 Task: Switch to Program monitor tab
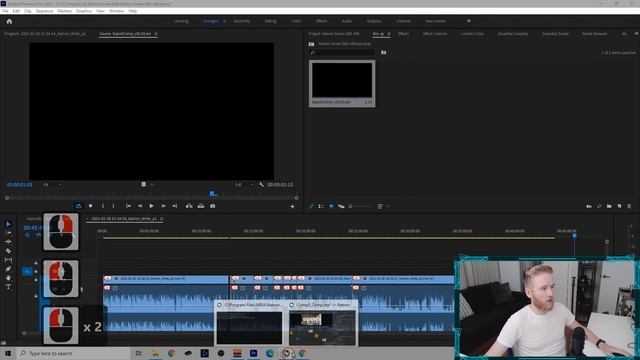(45, 34)
